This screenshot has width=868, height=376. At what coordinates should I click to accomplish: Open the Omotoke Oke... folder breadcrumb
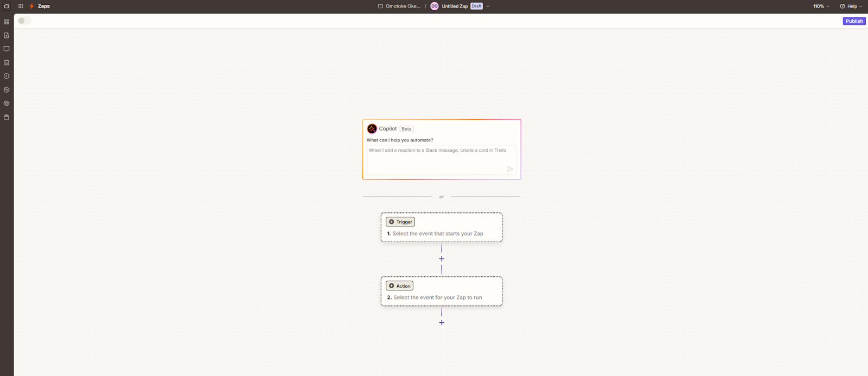tap(403, 6)
